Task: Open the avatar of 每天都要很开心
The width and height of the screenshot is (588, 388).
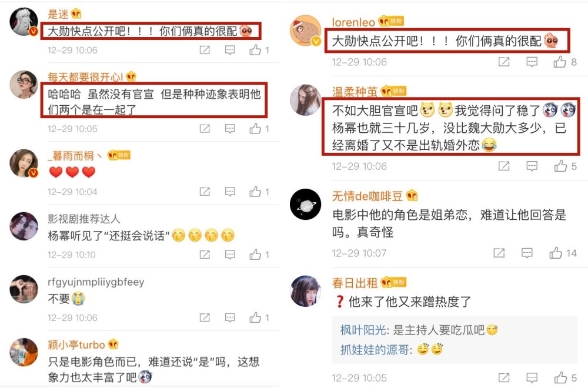Action: pos(24,85)
